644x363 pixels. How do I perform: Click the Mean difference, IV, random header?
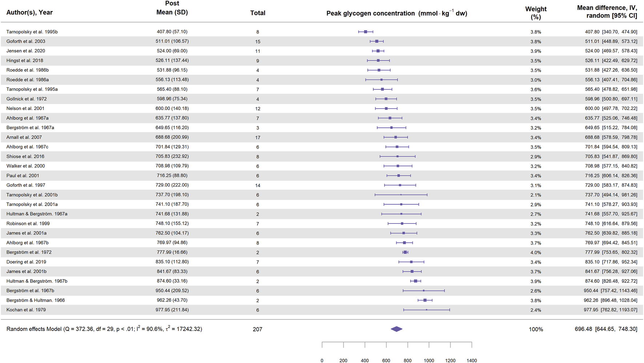coord(607,12)
